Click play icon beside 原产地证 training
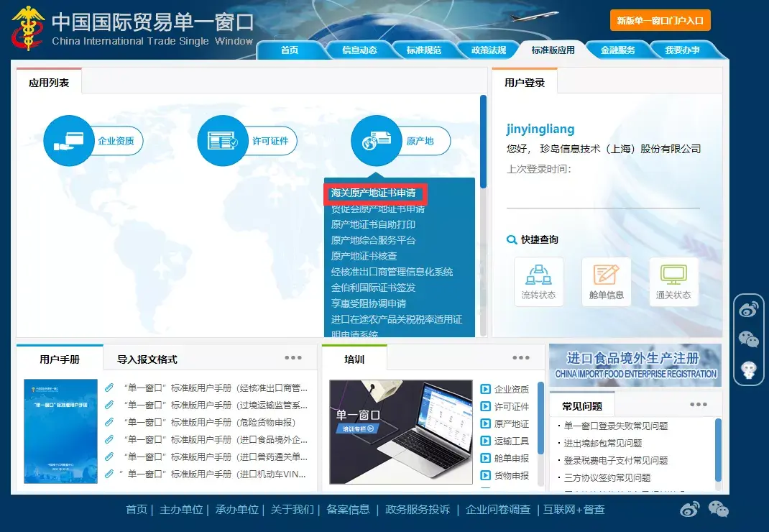Viewport: 769px width, 532px height. coord(486,423)
